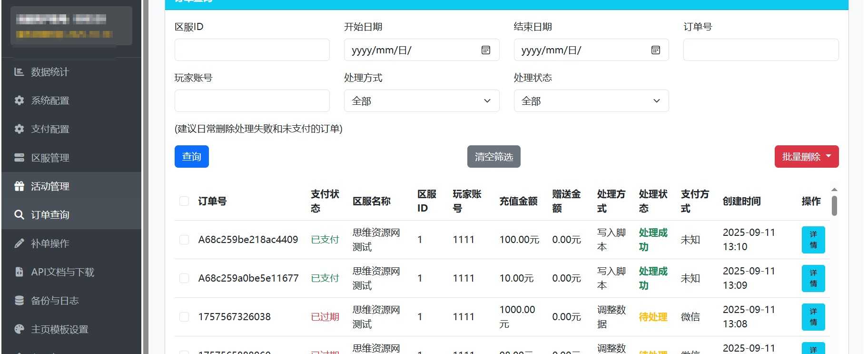
Task: Click the blue 查询 button
Action: click(x=191, y=157)
